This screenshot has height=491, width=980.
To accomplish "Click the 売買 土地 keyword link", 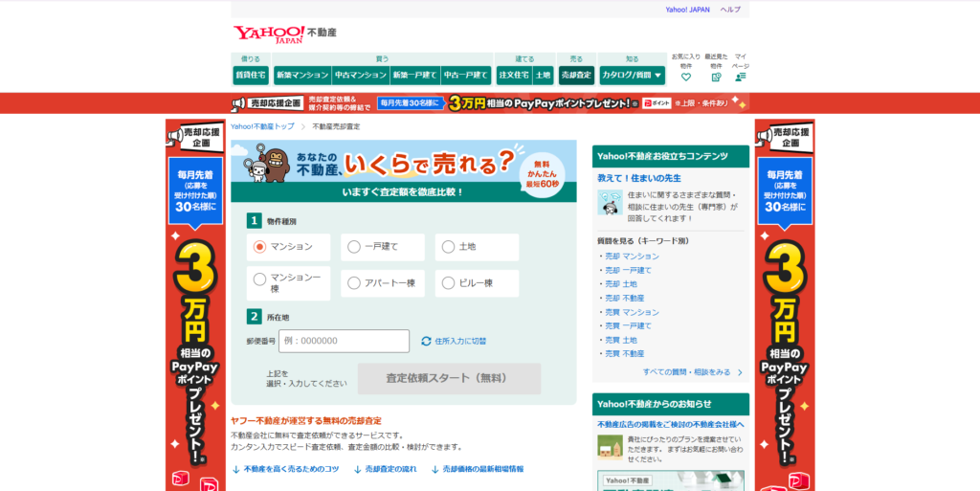I will pos(620,340).
